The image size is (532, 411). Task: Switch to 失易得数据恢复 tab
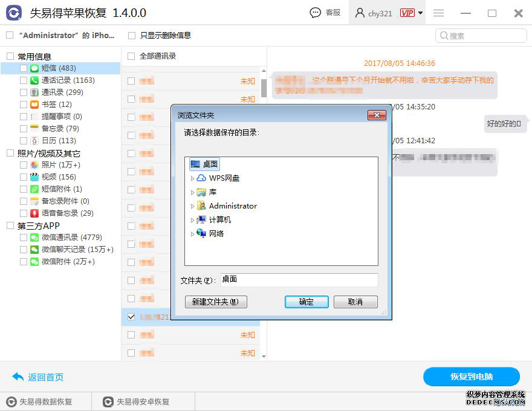46,402
